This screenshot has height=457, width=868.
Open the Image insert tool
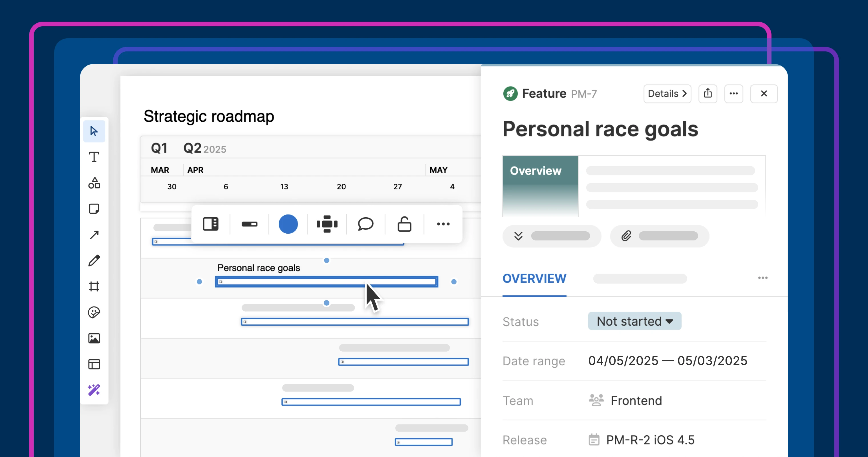tap(94, 338)
